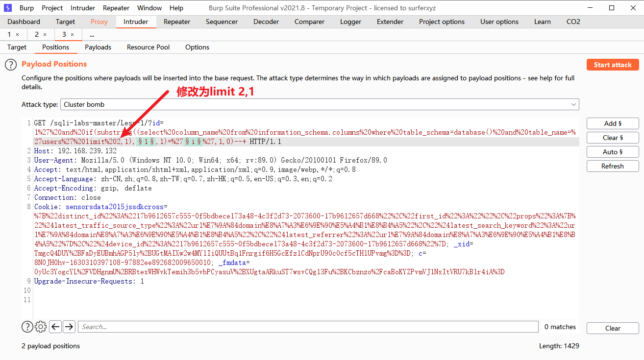Click the Accept-Encoding header line
Screen dimensions: 644x360
click(93, 188)
